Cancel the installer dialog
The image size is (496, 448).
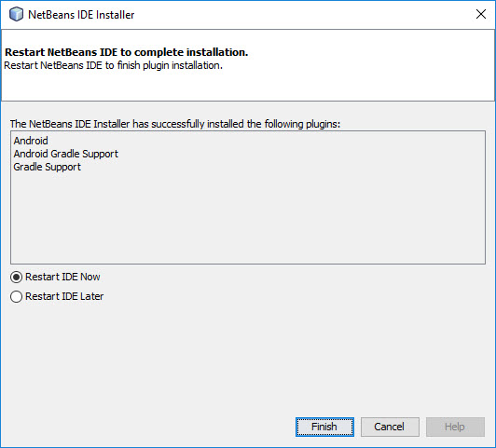click(390, 427)
